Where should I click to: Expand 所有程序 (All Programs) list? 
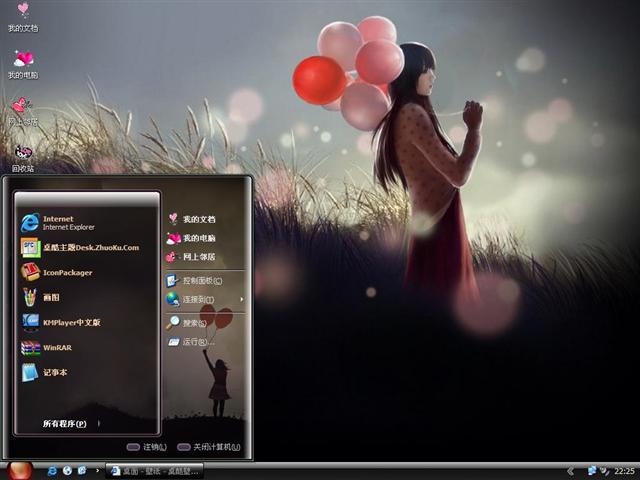64,424
